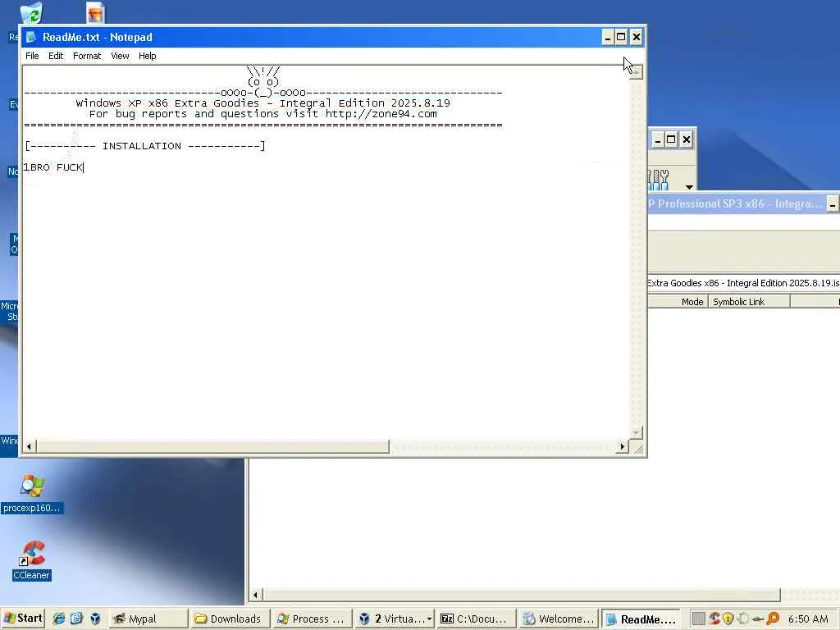Expand the 2 VirtualBox grouped taskbar button
The image size is (840, 630).
395,619
